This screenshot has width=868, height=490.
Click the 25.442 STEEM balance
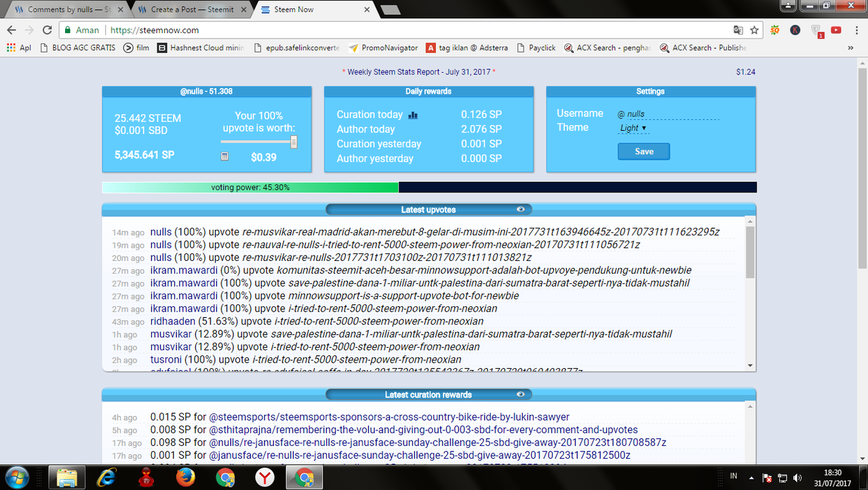tap(148, 118)
